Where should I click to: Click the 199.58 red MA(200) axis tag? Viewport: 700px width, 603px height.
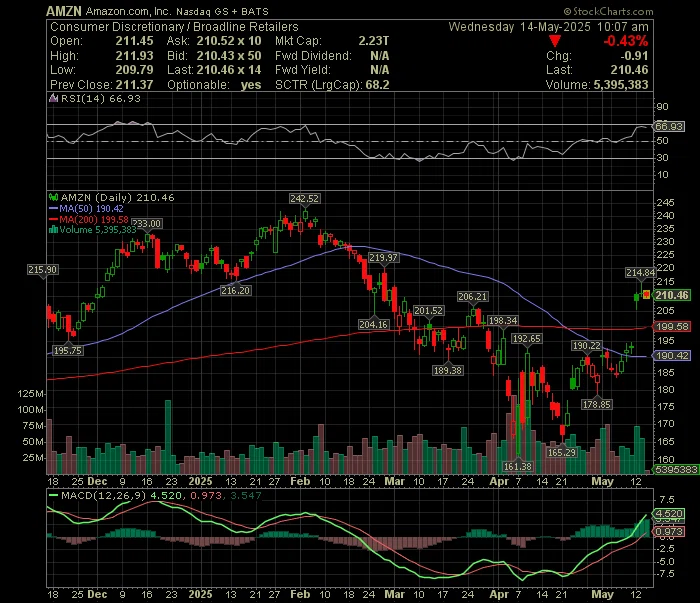672,327
